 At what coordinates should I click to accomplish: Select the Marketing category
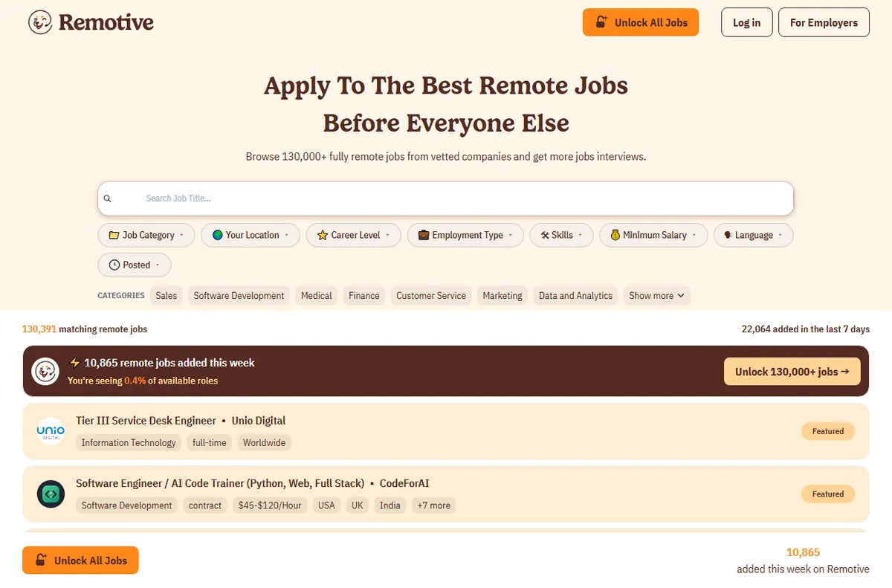[502, 295]
